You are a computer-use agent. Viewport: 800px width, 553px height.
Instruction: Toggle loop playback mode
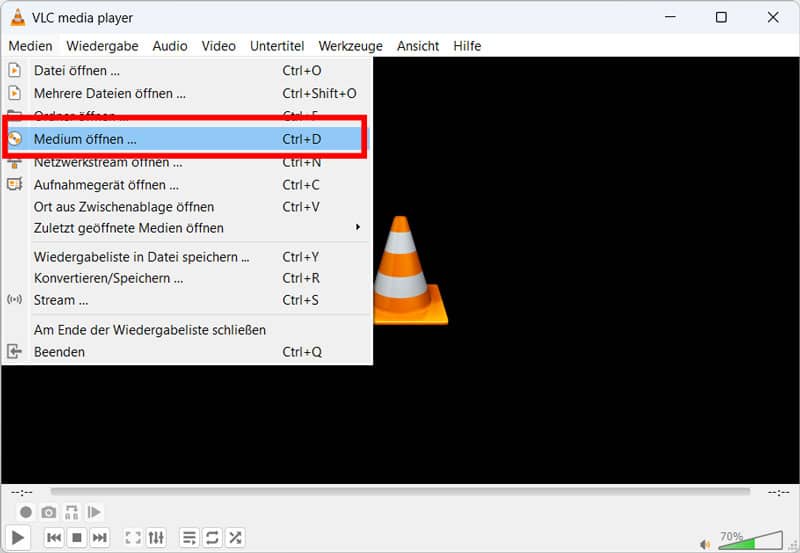(x=212, y=537)
